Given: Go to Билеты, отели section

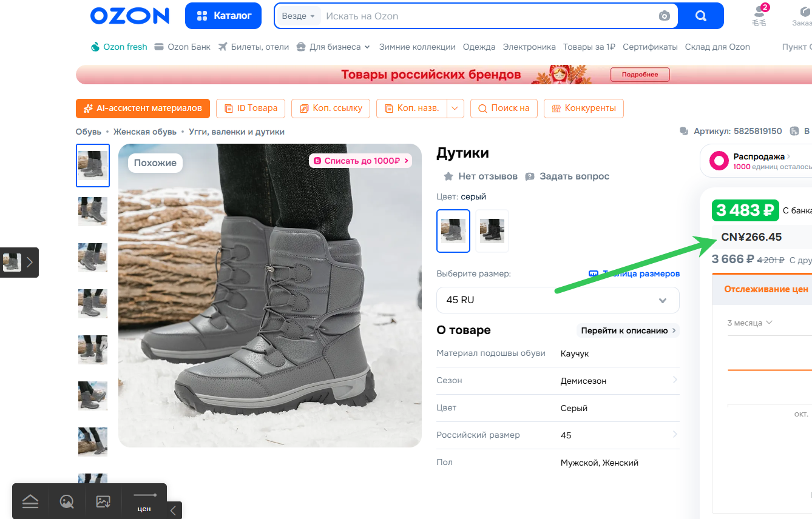Looking at the screenshot, I should click(x=254, y=47).
